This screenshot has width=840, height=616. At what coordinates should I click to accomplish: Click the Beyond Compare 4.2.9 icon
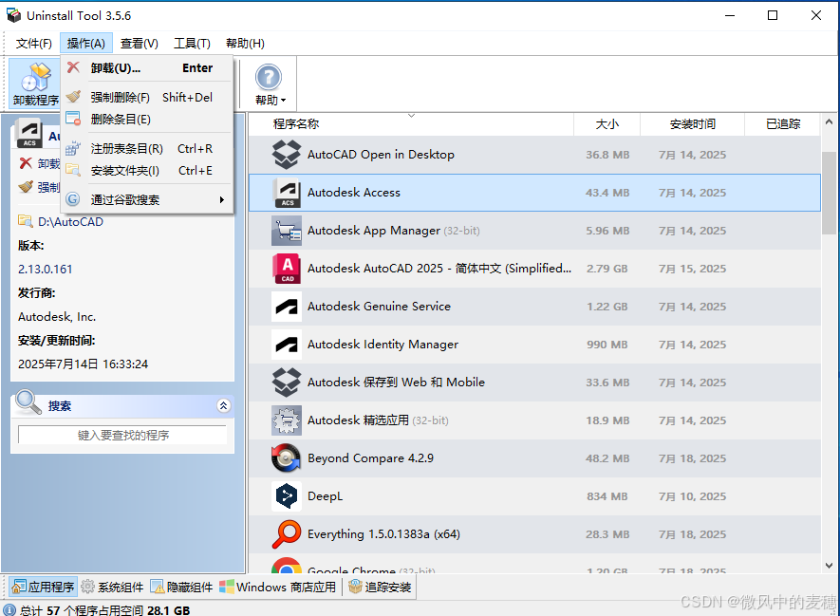coord(287,458)
